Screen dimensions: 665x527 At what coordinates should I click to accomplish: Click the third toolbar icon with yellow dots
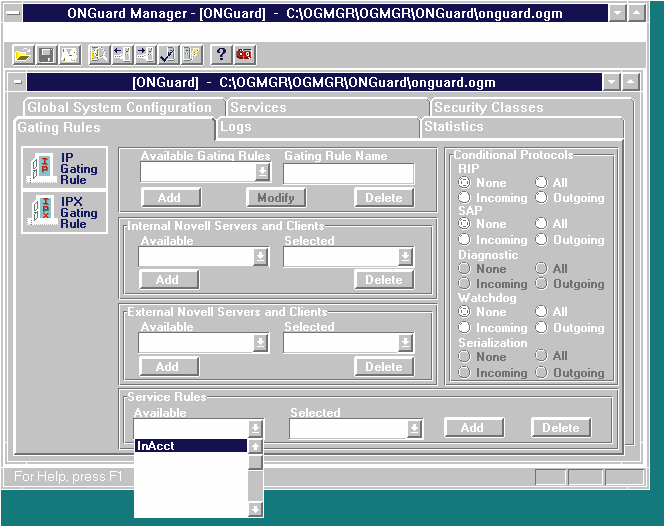click(x=70, y=55)
